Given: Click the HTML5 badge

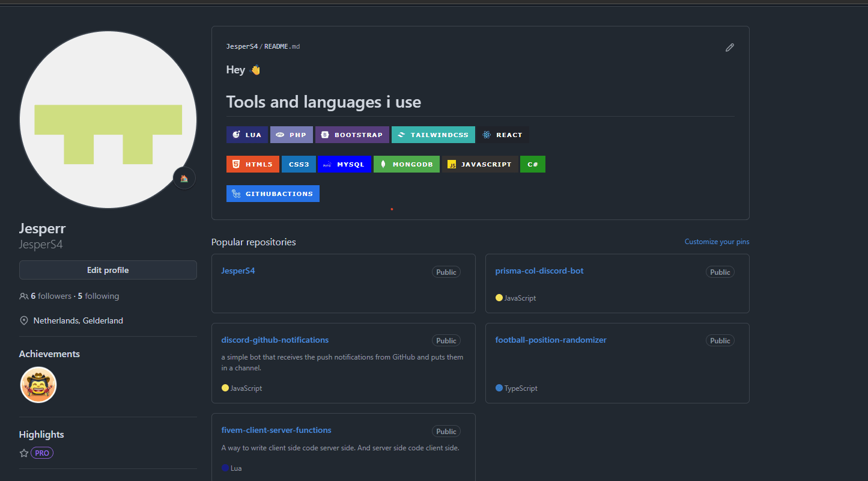Looking at the screenshot, I should (252, 164).
